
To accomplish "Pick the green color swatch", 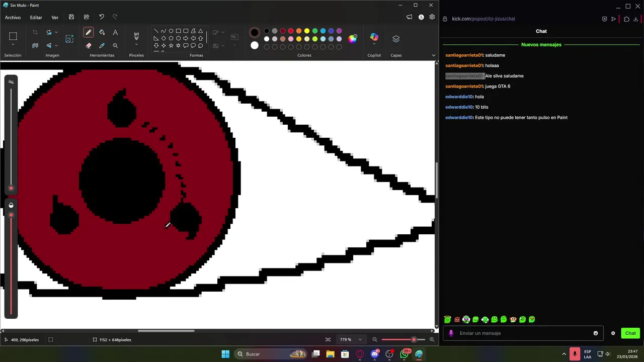I will pyautogui.click(x=315, y=31).
